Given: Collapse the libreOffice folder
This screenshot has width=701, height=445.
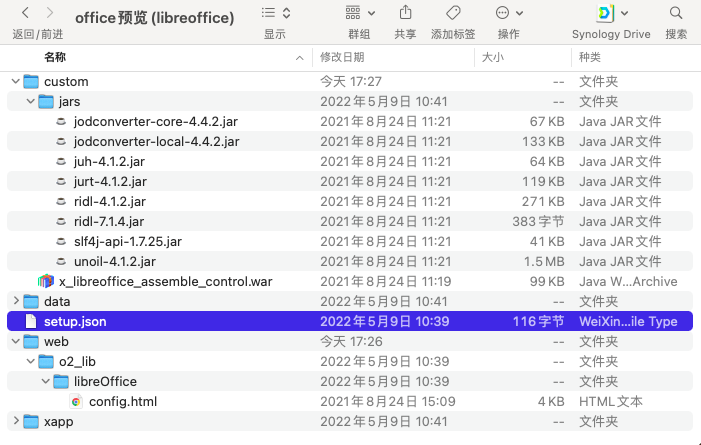Looking at the screenshot, I should coord(46,381).
